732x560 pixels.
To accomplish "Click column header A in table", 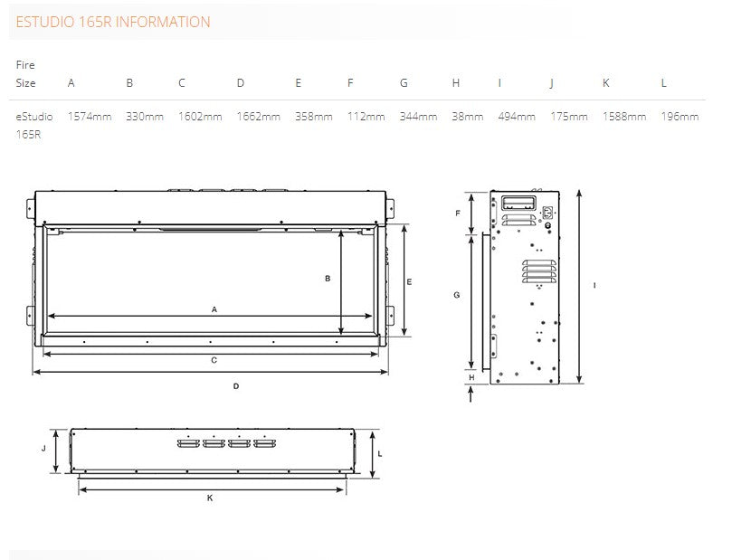I will click(71, 83).
